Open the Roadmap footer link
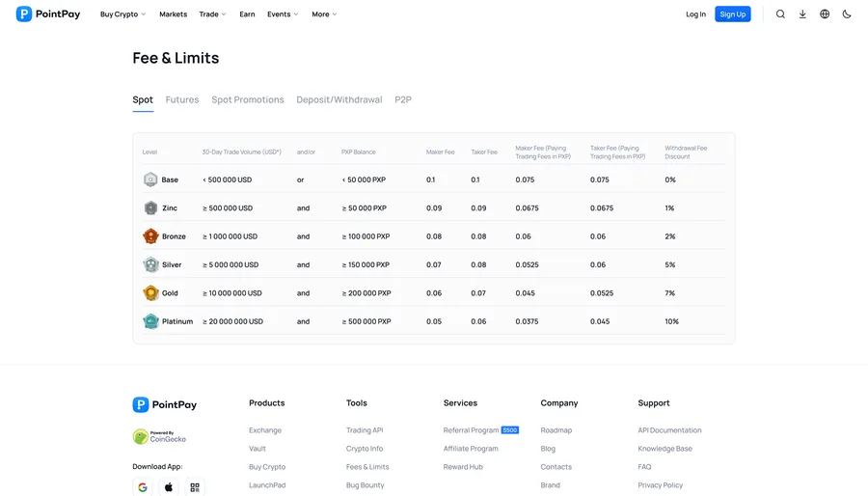 tap(556, 430)
